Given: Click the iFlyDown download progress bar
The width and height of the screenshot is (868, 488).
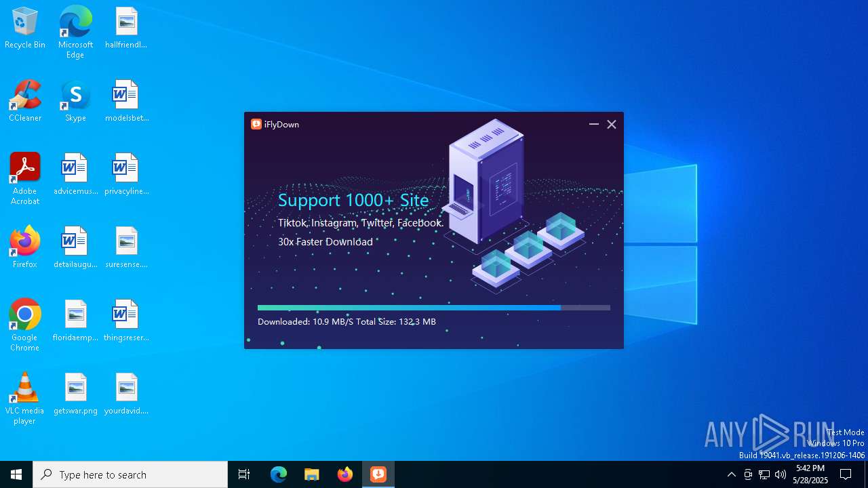Looking at the screenshot, I should [x=434, y=308].
